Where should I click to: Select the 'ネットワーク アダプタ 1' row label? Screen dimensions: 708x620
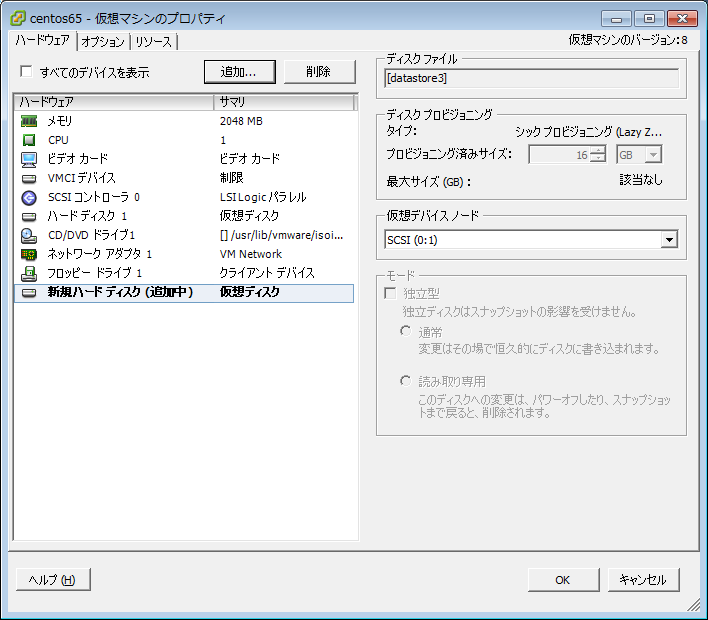coord(99,254)
